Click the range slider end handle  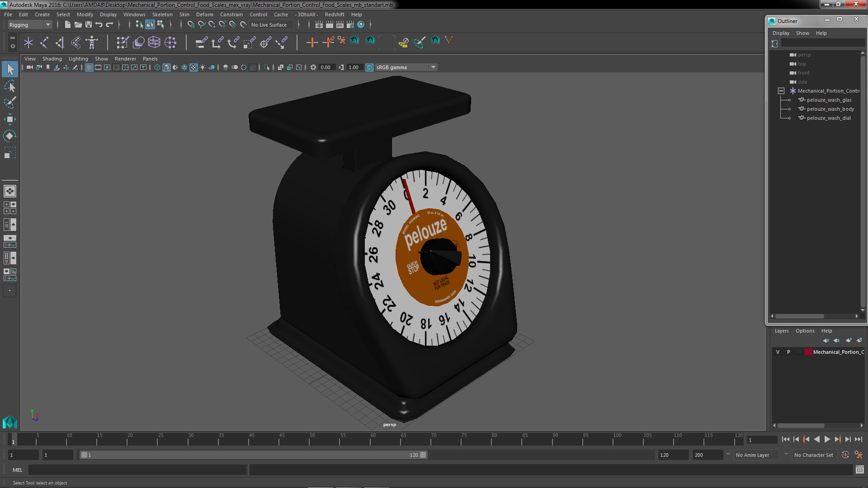423,455
